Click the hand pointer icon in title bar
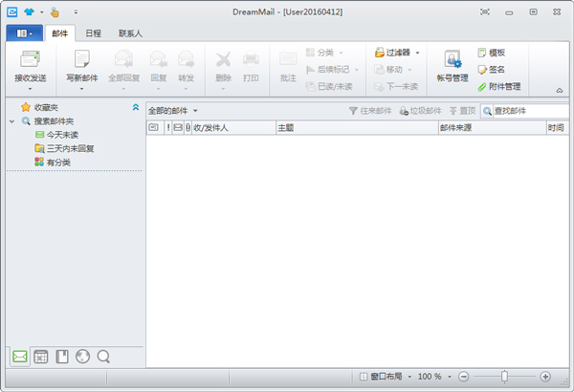 point(55,12)
